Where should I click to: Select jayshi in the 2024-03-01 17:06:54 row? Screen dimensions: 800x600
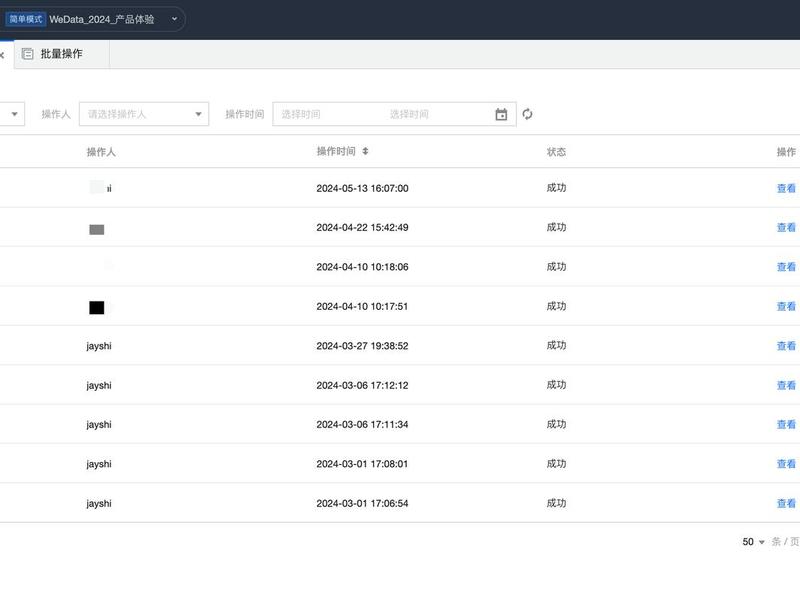(x=99, y=504)
